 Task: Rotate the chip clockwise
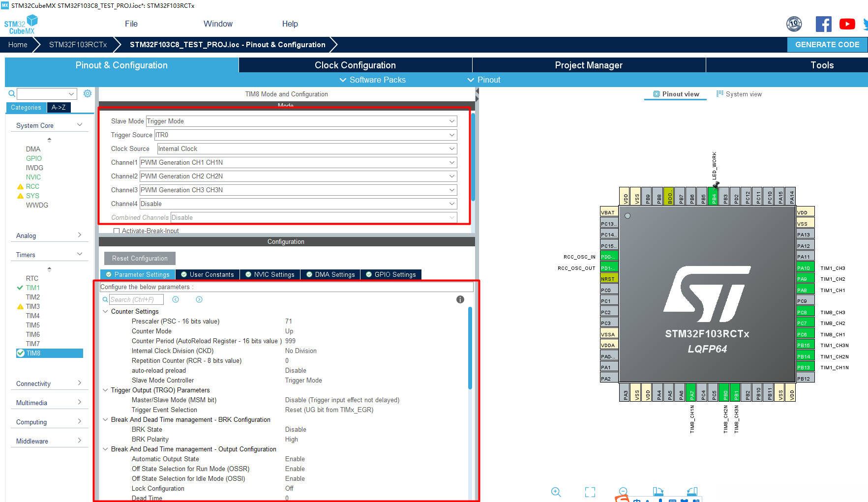click(658, 491)
